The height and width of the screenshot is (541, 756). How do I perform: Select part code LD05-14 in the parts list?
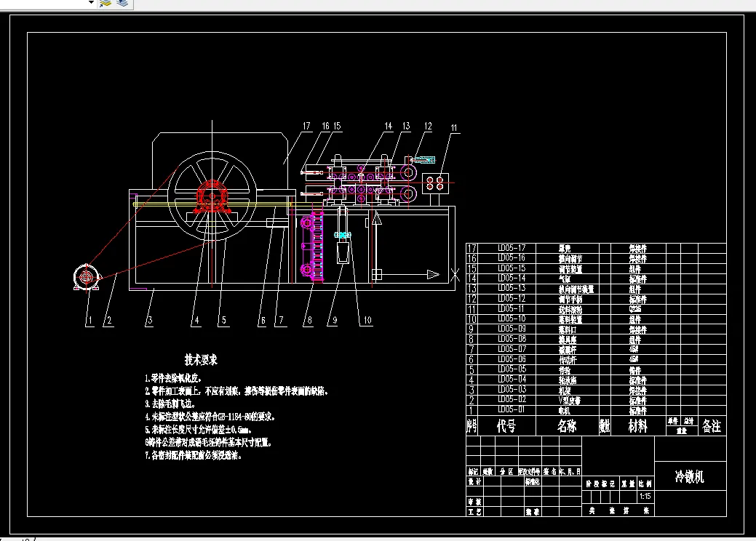click(512, 278)
